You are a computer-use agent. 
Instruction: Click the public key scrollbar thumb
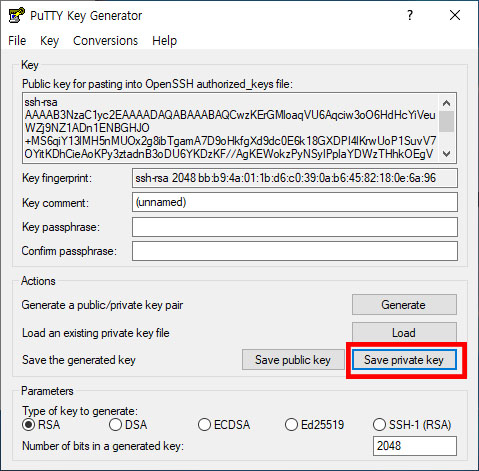[x=447, y=121]
